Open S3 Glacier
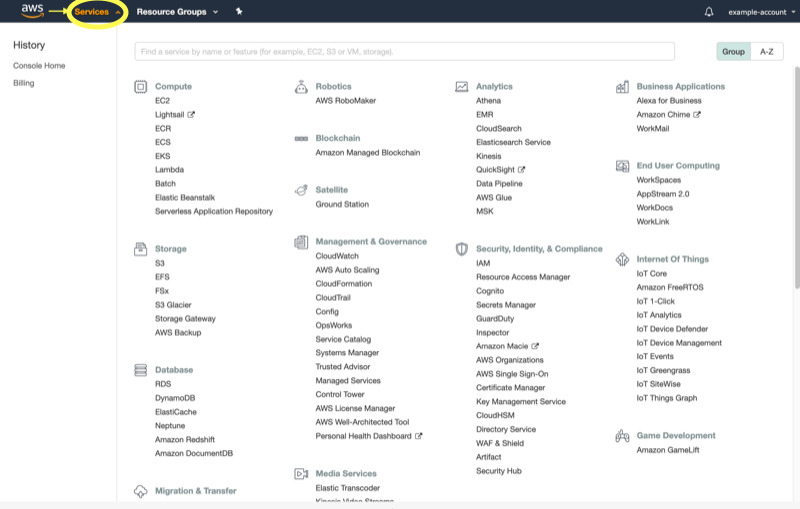 click(173, 305)
